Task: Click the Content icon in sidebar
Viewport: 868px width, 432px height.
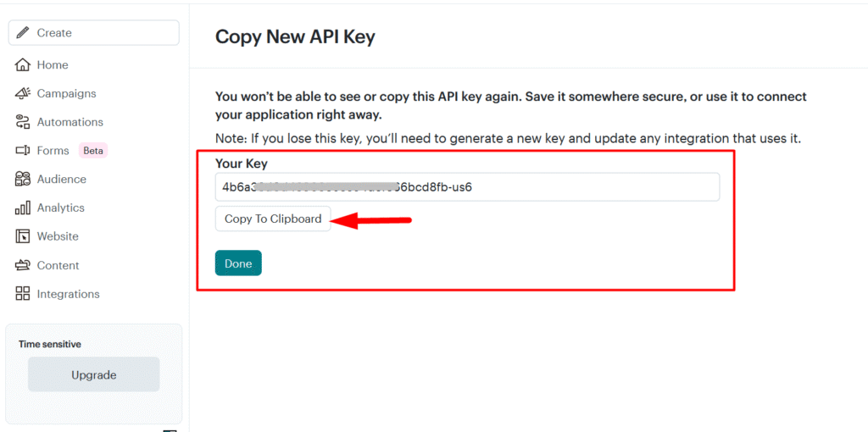Action: tap(23, 265)
